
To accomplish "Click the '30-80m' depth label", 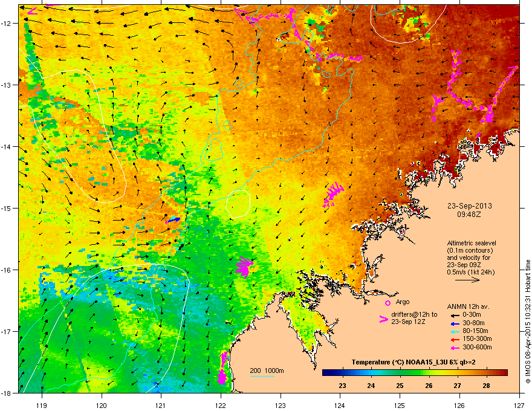I will (473, 323).
